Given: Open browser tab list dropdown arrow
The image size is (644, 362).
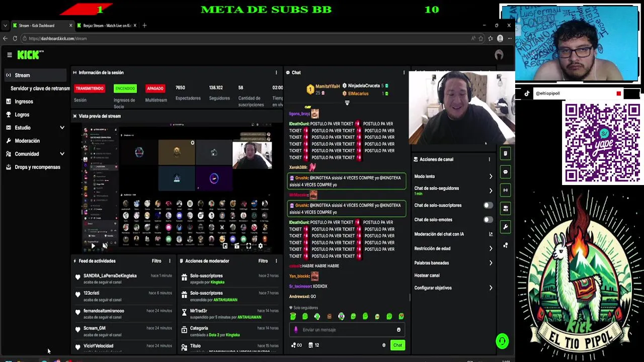Looking at the screenshot, I should click(x=5, y=25).
